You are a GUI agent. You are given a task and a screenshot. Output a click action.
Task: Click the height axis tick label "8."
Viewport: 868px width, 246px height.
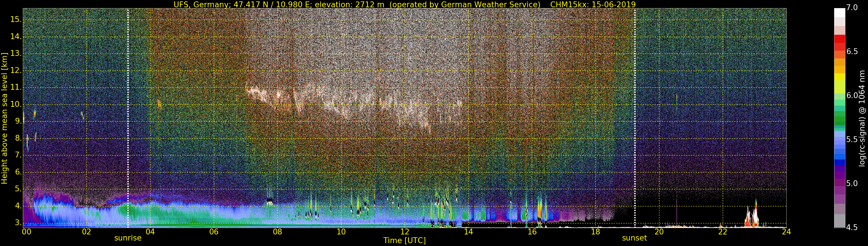[x=18, y=138]
